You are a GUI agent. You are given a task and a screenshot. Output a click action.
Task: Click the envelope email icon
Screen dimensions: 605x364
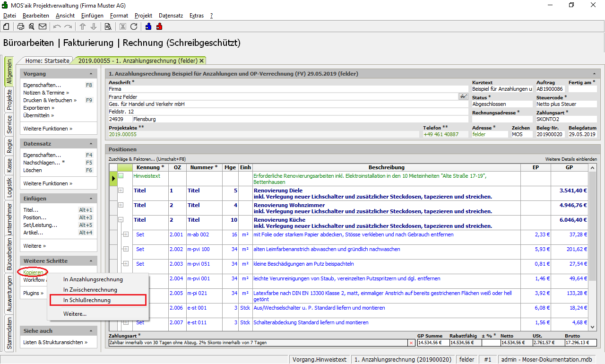coord(43,26)
